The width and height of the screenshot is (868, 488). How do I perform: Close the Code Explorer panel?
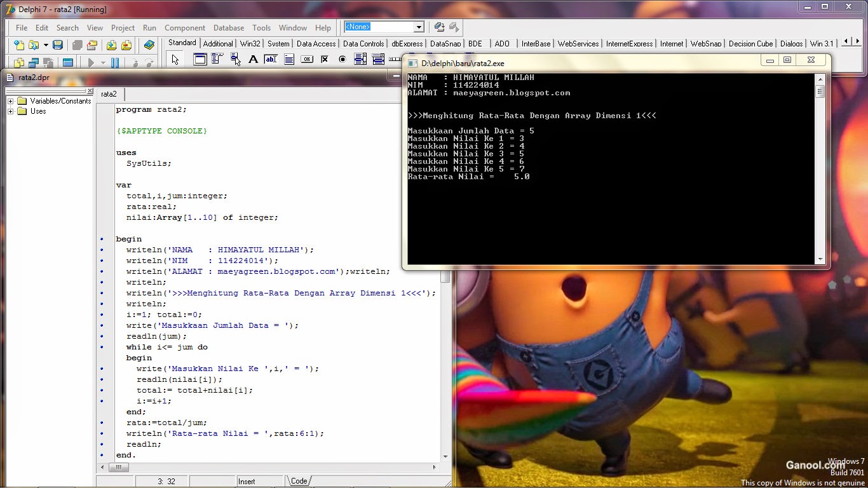[x=90, y=91]
